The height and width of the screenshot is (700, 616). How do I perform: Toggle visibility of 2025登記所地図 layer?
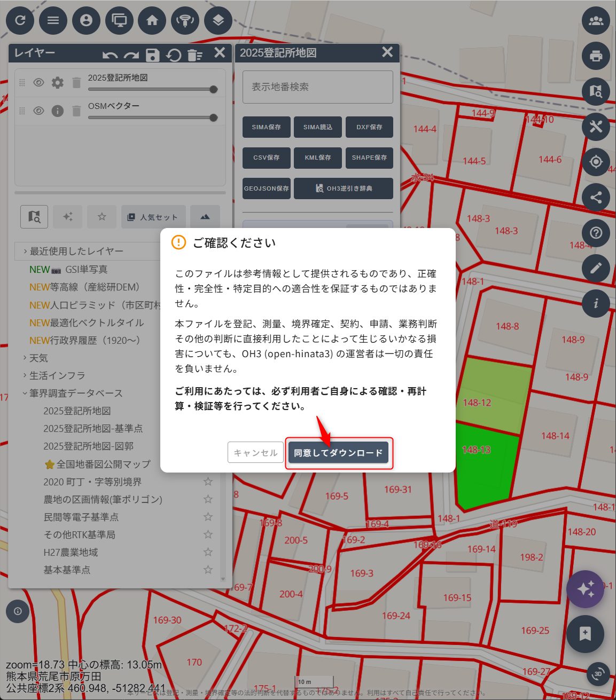click(x=38, y=83)
